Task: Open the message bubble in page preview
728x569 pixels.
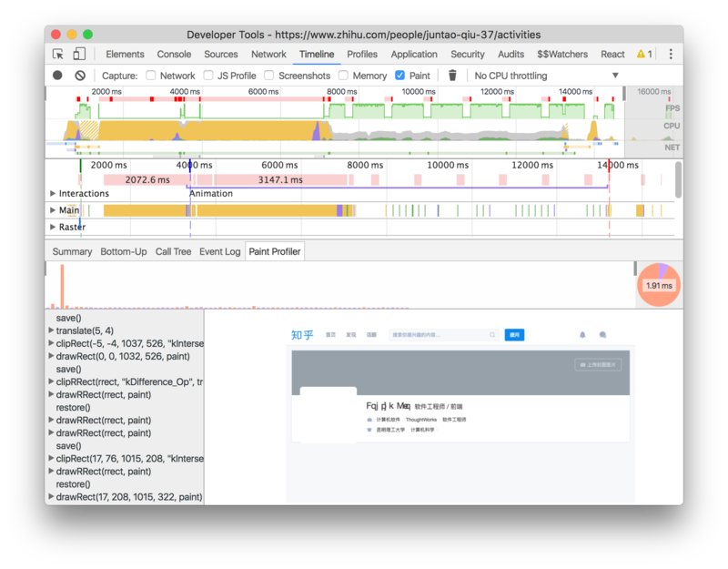Action: pyautogui.click(x=602, y=335)
